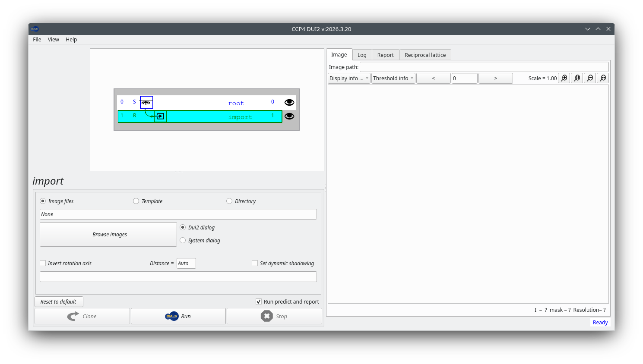Select the import node icon in tree

[x=160, y=116]
